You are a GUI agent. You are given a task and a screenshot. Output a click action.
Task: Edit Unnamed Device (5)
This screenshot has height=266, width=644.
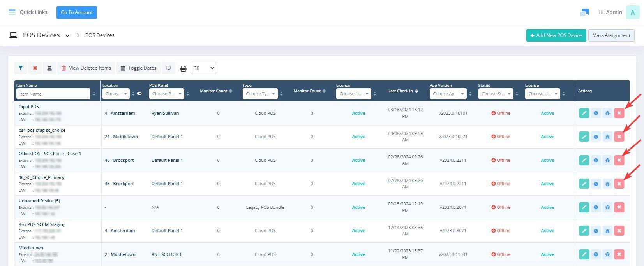click(x=584, y=207)
